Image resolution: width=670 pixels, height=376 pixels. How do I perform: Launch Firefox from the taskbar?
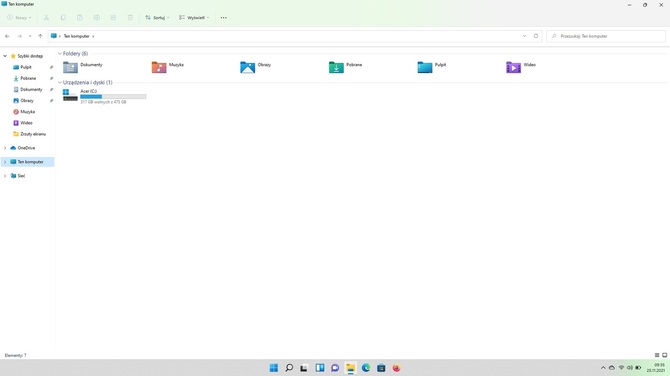(397, 368)
